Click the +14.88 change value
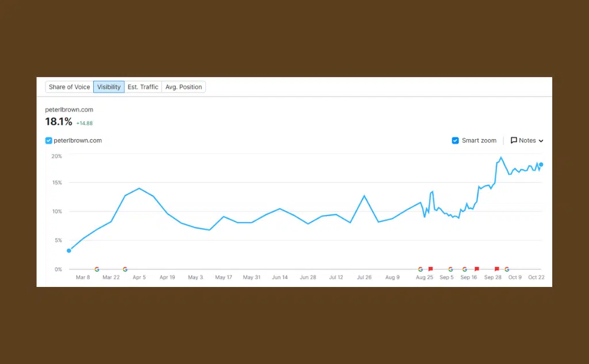Image resolution: width=589 pixels, height=364 pixels. tap(85, 123)
